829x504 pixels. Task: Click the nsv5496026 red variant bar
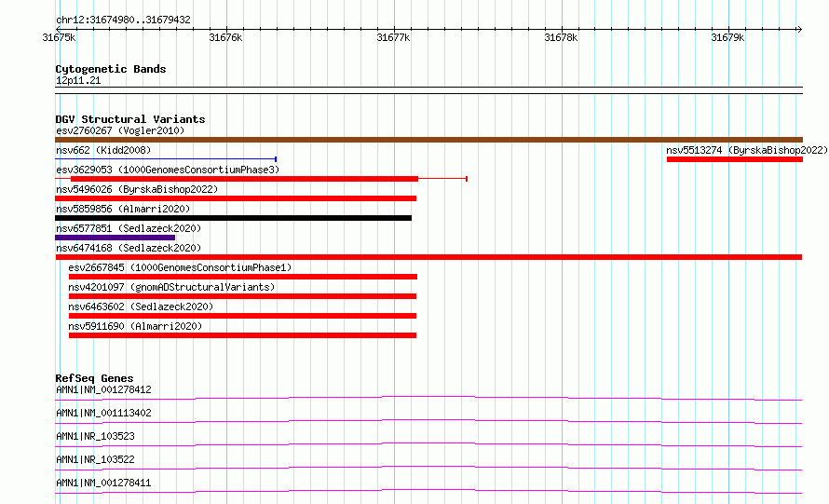click(x=236, y=198)
